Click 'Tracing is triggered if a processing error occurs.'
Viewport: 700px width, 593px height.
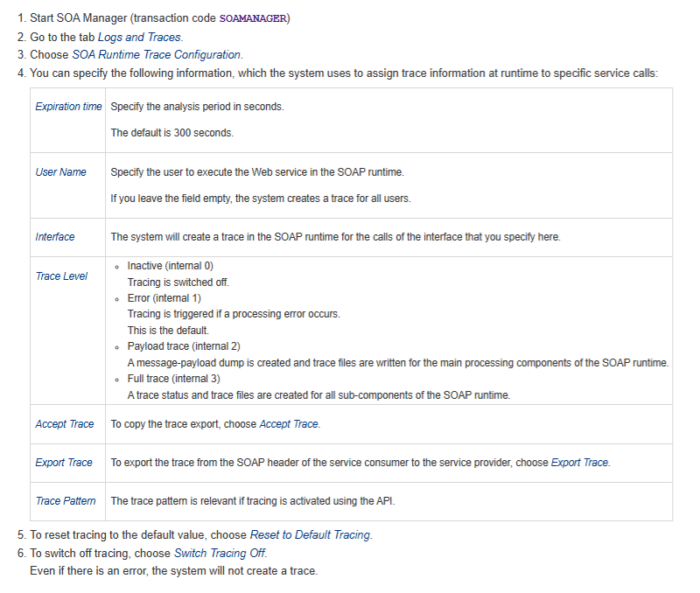(234, 314)
